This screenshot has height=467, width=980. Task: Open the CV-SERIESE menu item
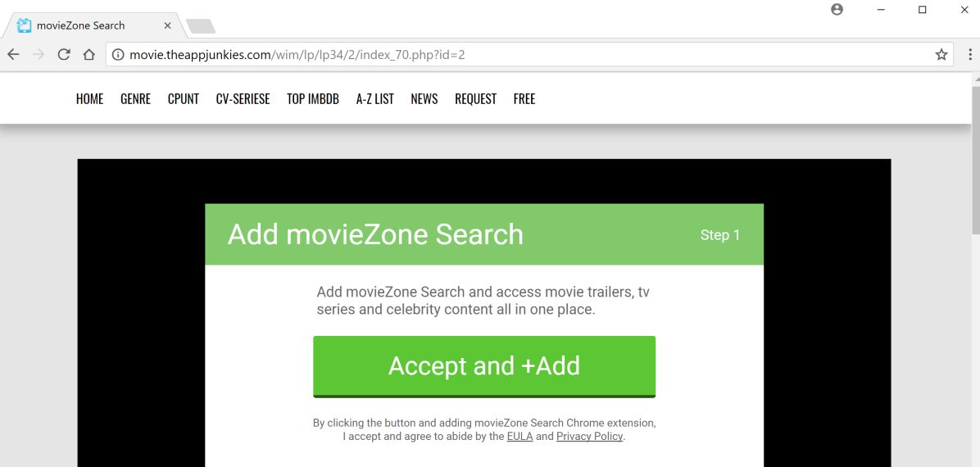click(243, 99)
